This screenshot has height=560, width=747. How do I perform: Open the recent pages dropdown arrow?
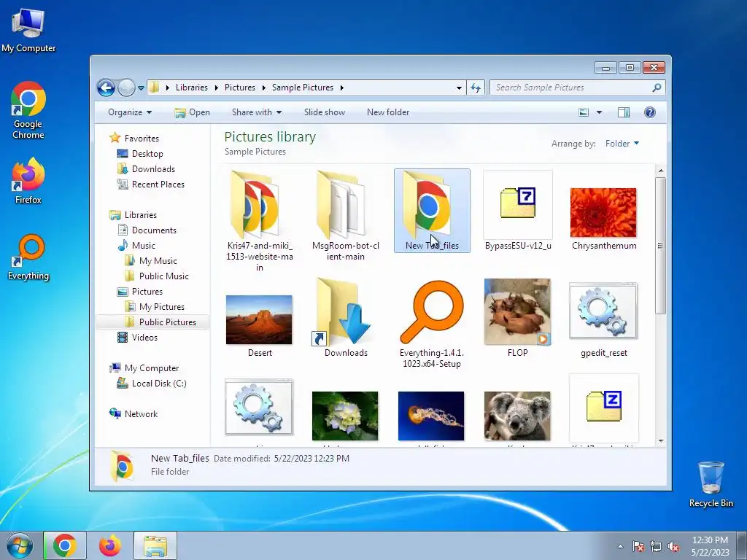141,88
